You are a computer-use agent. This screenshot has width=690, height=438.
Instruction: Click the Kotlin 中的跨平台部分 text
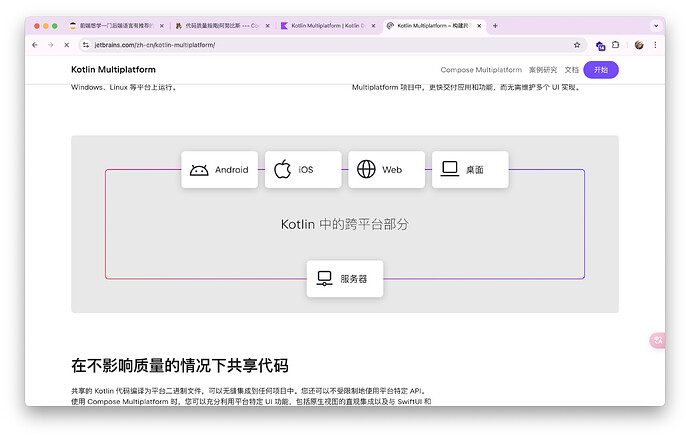tap(345, 224)
